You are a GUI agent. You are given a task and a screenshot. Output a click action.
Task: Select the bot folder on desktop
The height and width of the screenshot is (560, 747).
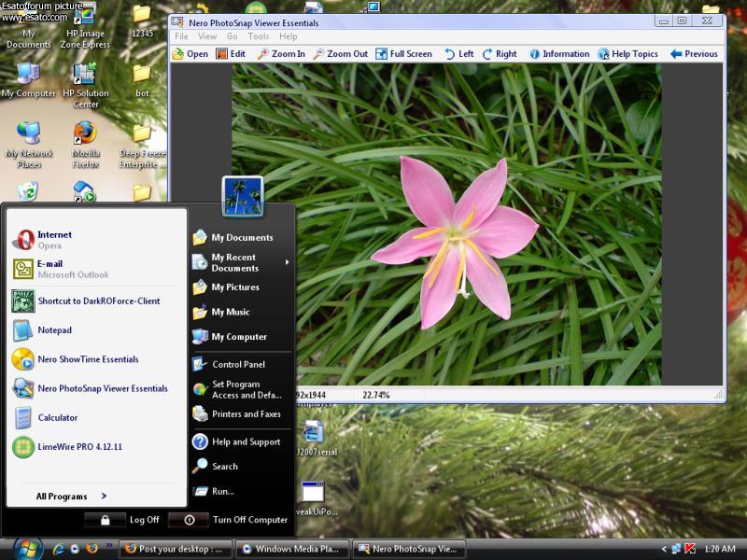[142, 81]
